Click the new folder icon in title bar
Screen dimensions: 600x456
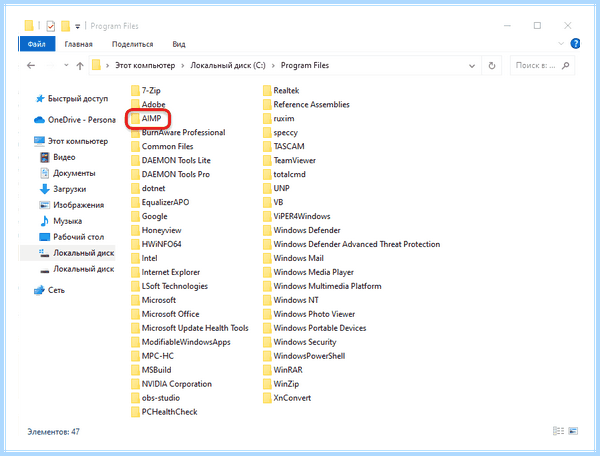pos(65,26)
